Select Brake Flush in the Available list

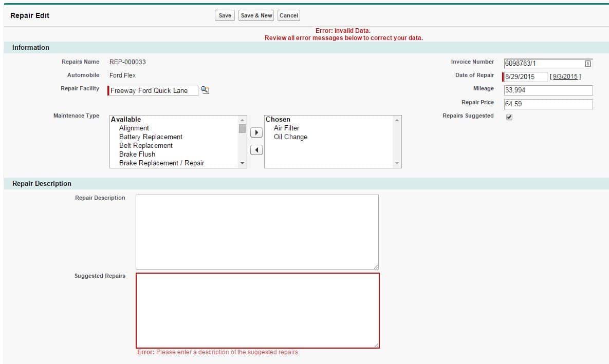click(x=137, y=154)
